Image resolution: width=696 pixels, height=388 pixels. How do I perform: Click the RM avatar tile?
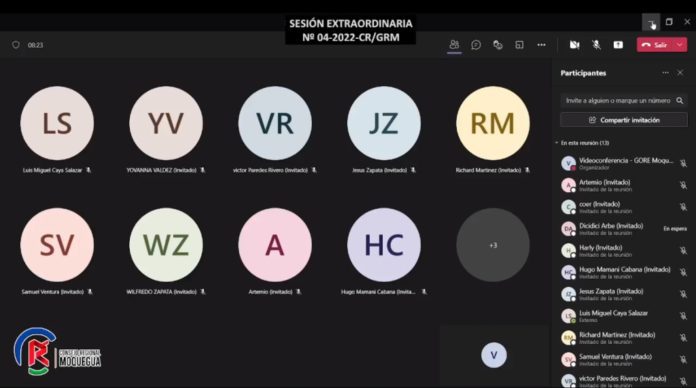493,123
